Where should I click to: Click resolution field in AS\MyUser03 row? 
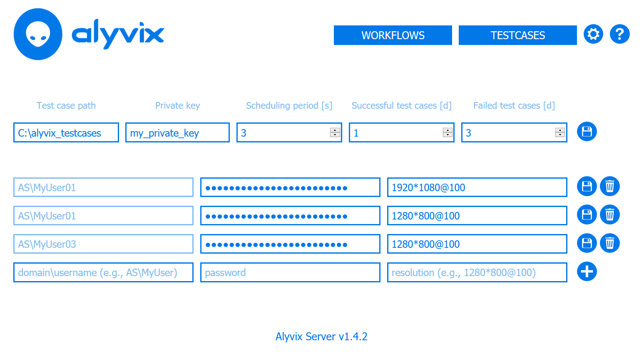(477, 244)
